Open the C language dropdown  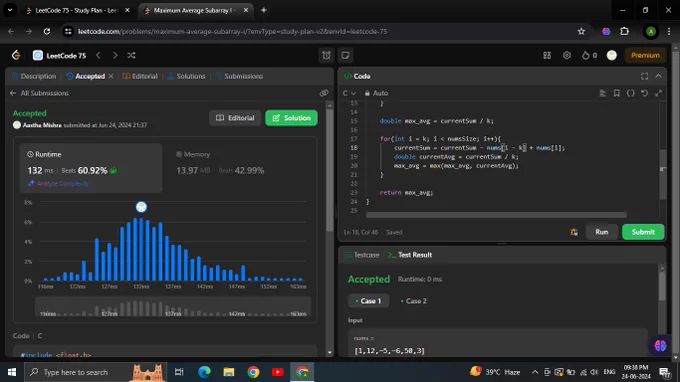(349, 93)
